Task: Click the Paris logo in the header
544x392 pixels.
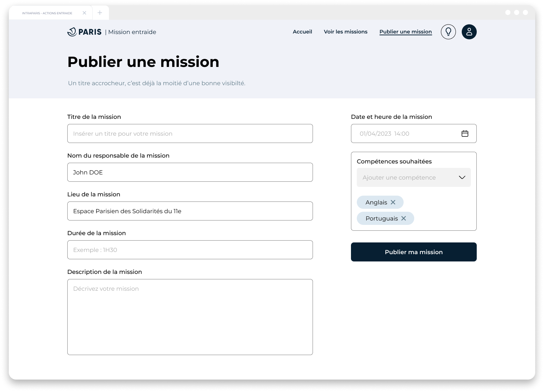Action: (x=84, y=32)
